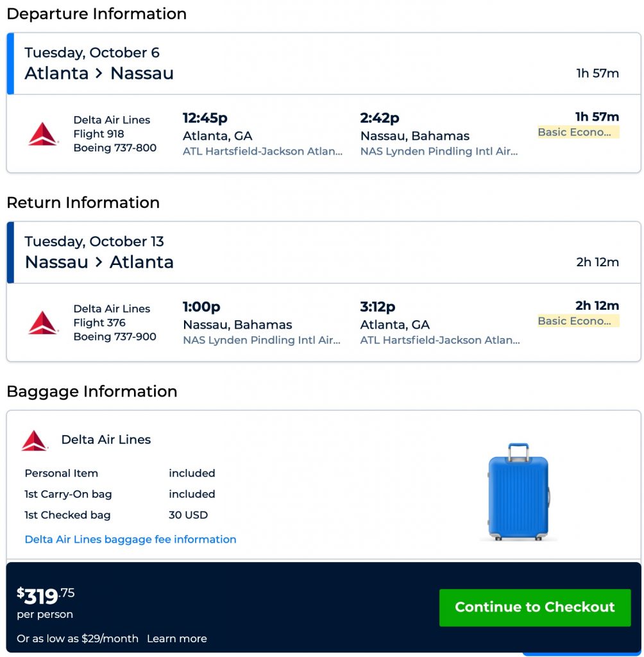
Task: Click the departure Basic Economy fare label
Action: (x=578, y=132)
